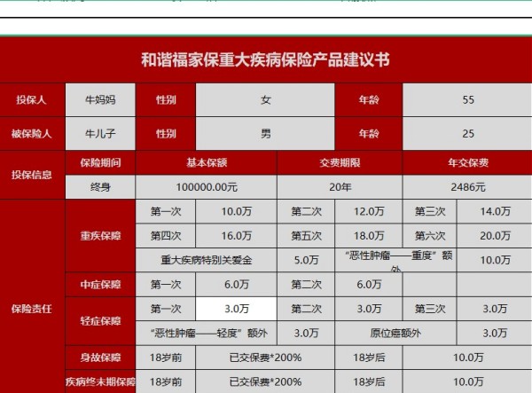This screenshot has width=532, height=393.
Task: Click 10.0万 in the 疾病终末期保障 row
Action: click(467, 381)
